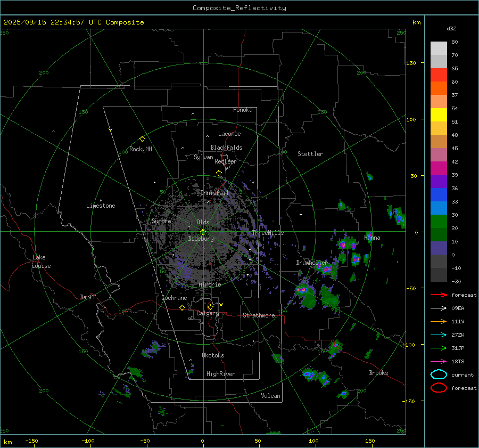Click the 10 dBZ indigo color swatch
The height and width of the screenshot is (448, 479).
coord(439,248)
